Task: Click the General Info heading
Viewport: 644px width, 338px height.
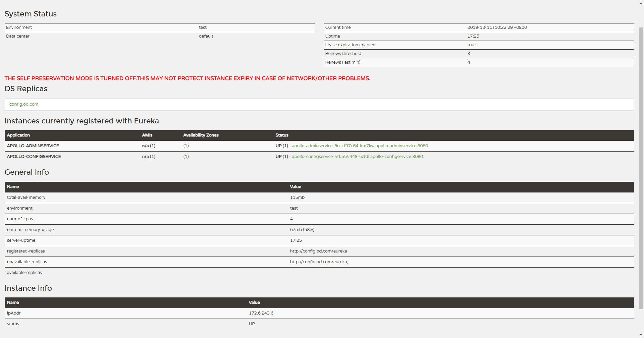Action: click(27, 172)
